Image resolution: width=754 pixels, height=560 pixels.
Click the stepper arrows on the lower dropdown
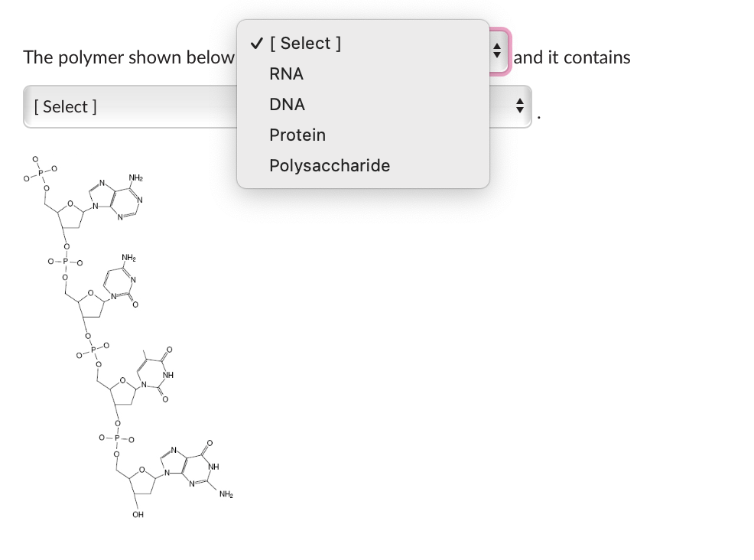519,106
